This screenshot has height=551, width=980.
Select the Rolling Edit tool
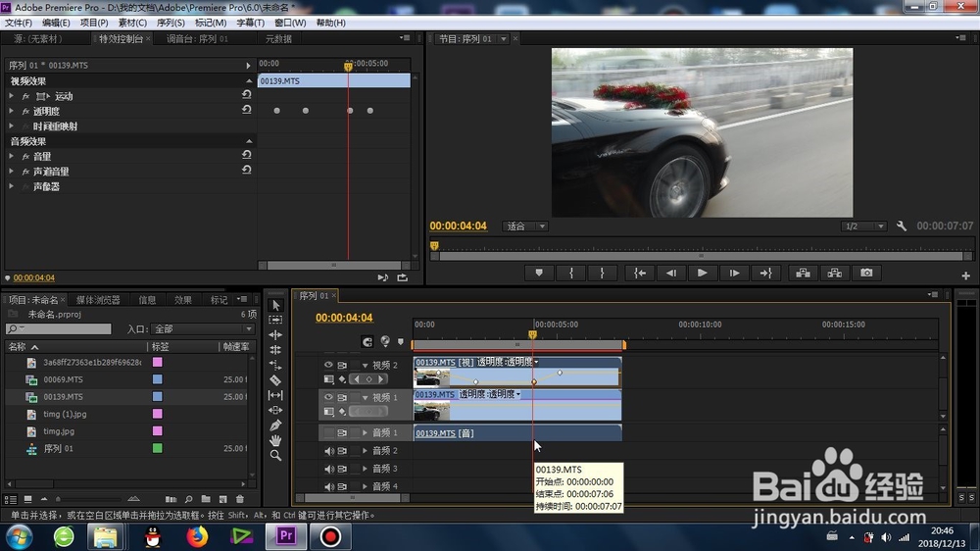tap(275, 350)
